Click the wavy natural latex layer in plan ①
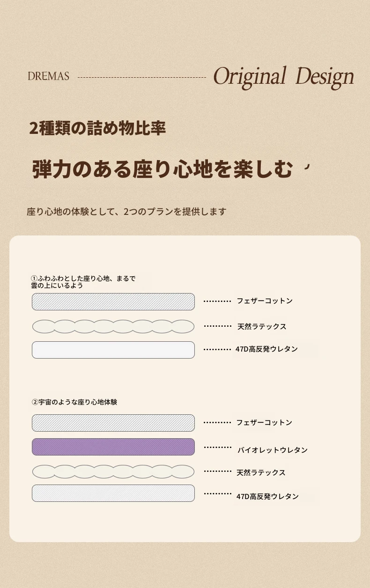370x588 pixels. (x=113, y=326)
